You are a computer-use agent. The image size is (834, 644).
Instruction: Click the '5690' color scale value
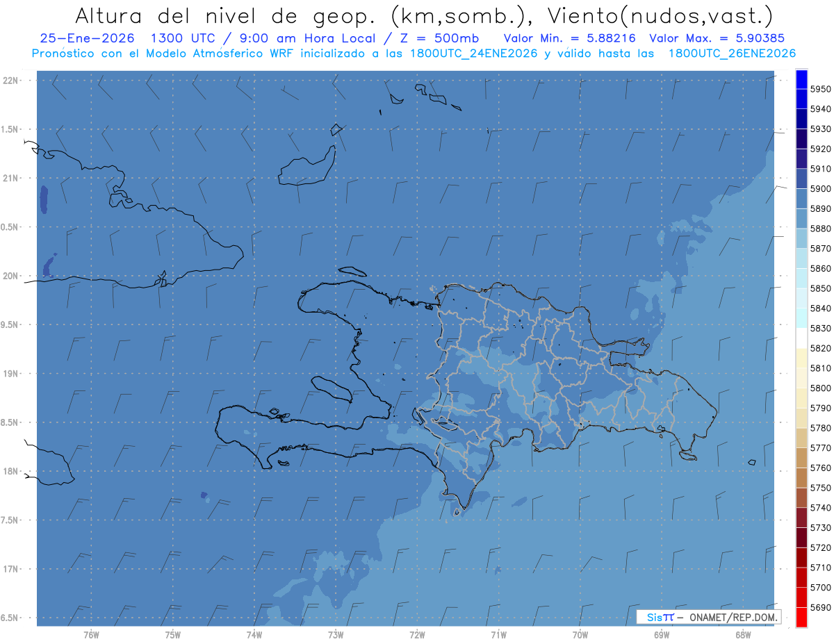coord(821,607)
